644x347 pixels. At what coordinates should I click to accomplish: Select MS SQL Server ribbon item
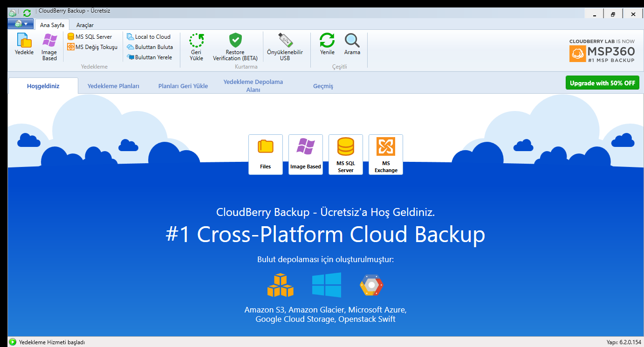90,37
